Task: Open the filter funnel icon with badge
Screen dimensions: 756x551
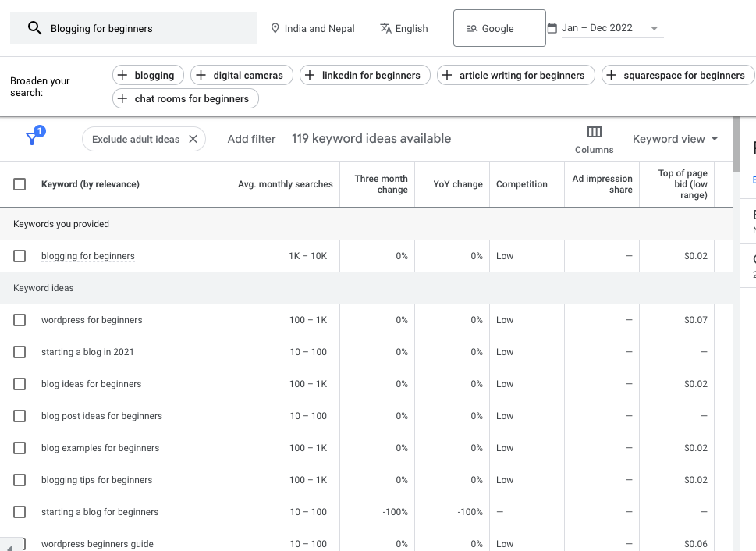Action: (x=34, y=136)
